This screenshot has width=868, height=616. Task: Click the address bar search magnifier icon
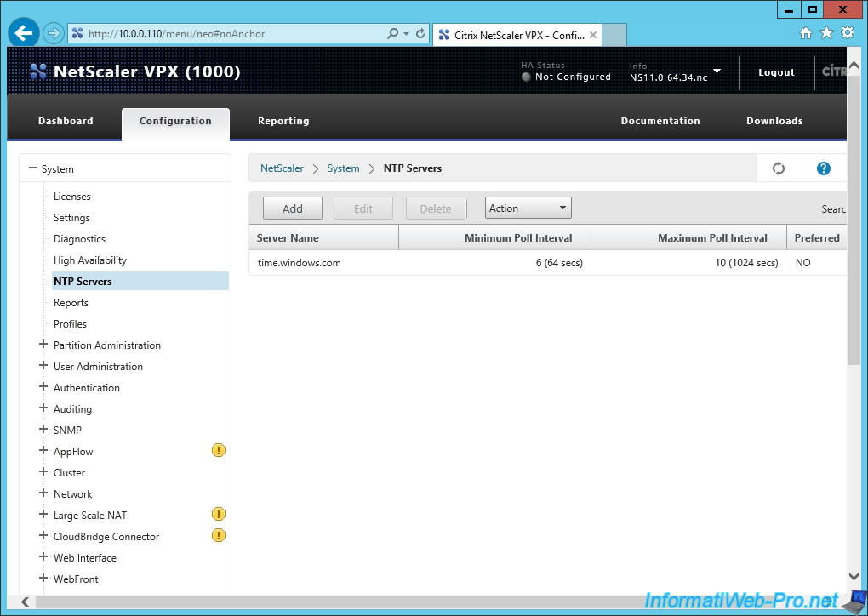tap(392, 34)
